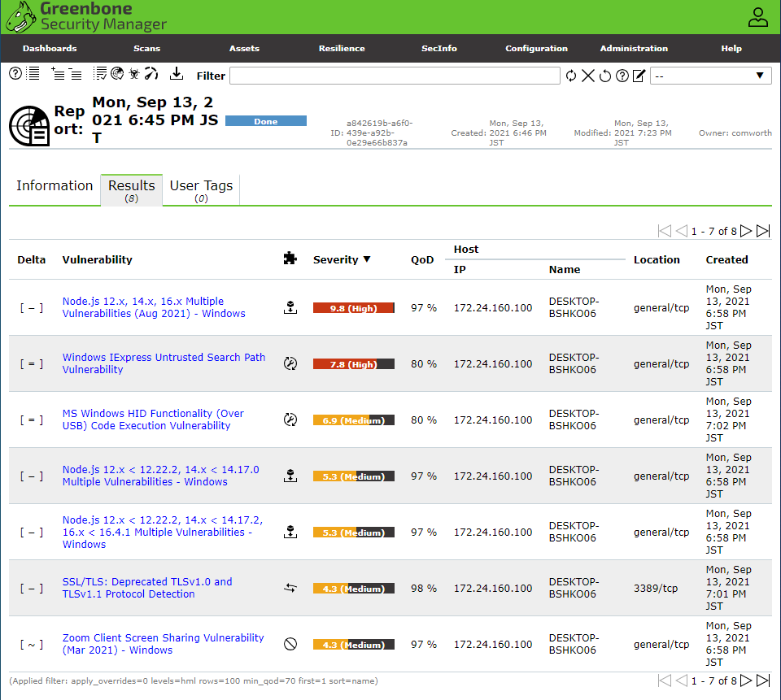This screenshot has height=700, width=781.
Task: Click the refresh filter icon
Action: 571,76
